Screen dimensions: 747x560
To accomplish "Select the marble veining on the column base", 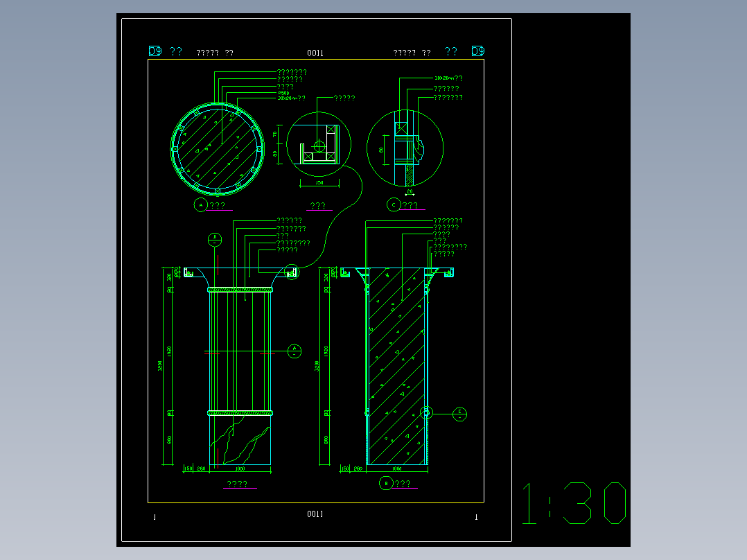I will pos(240,439).
